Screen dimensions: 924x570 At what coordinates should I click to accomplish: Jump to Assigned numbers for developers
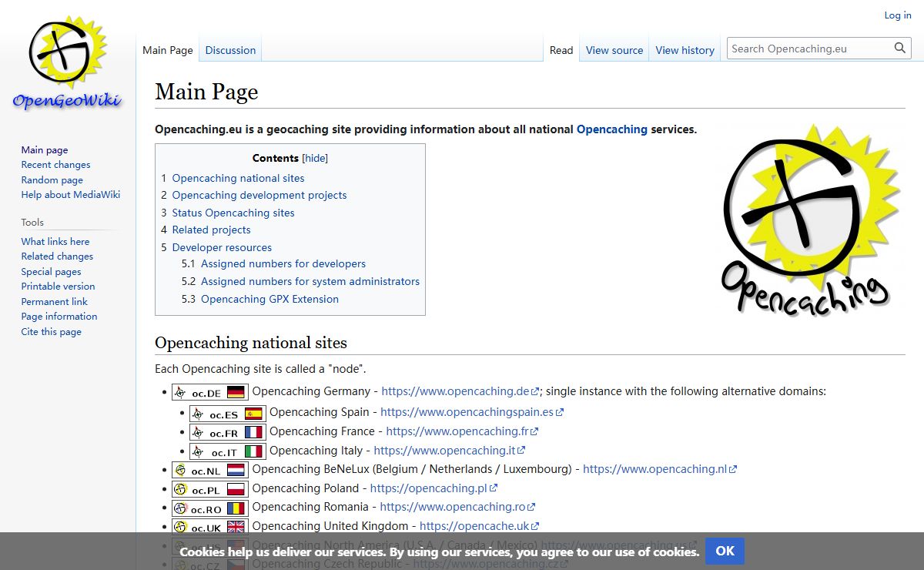click(x=283, y=264)
